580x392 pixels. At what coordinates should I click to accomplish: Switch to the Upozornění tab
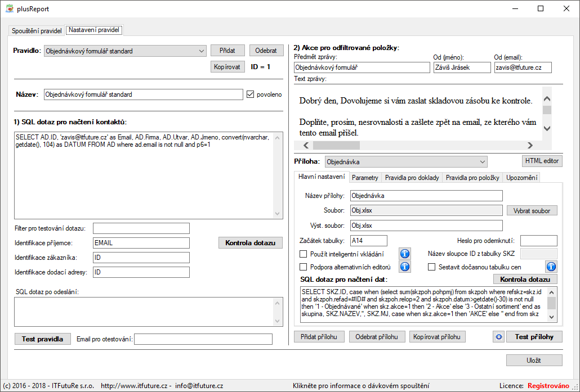[521, 178]
